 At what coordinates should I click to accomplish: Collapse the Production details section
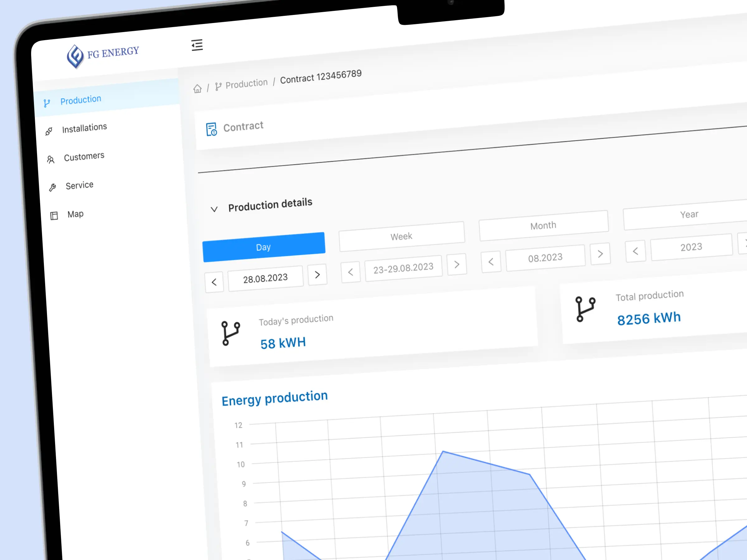[x=214, y=209]
